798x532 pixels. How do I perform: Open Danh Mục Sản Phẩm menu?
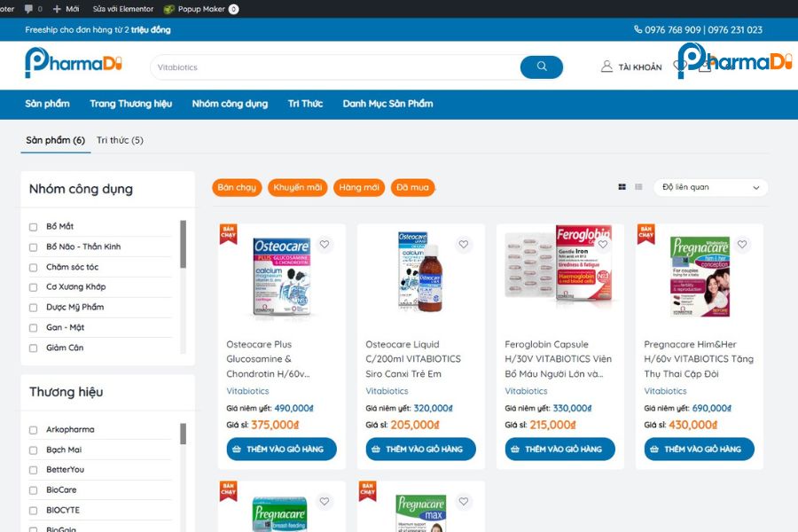tap(387, 104)
